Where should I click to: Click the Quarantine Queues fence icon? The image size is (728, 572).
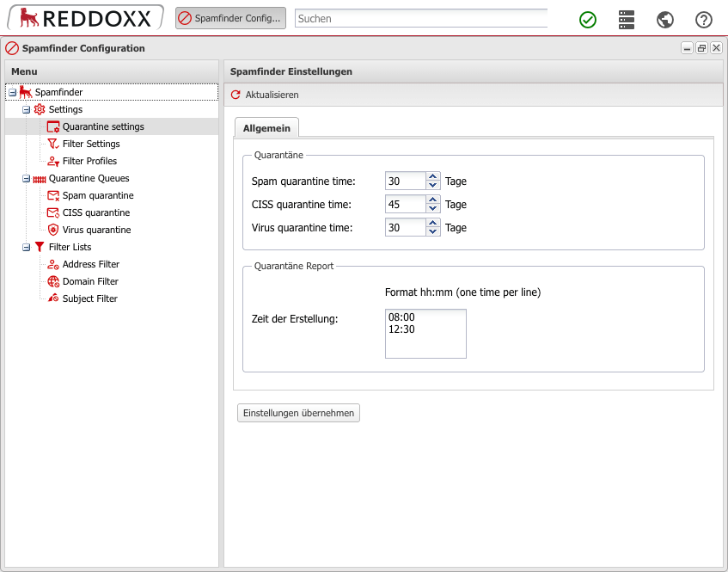40,179
